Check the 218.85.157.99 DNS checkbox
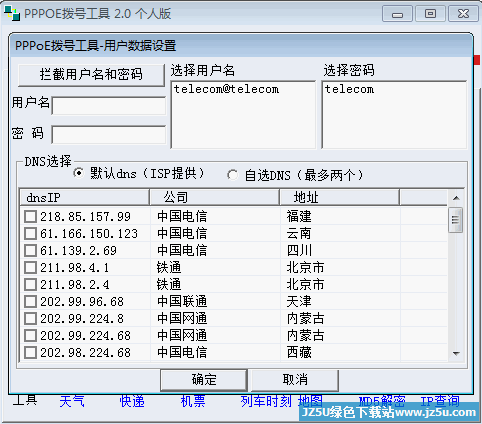 pos(30,217)
